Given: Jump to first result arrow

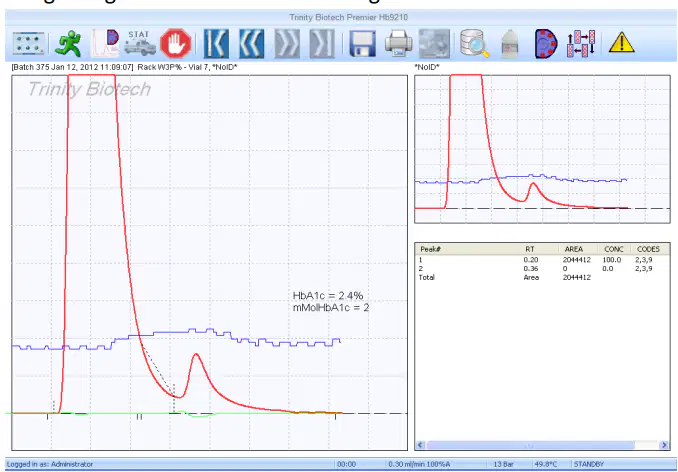Looking at the screenshot, I should point(216,44).
